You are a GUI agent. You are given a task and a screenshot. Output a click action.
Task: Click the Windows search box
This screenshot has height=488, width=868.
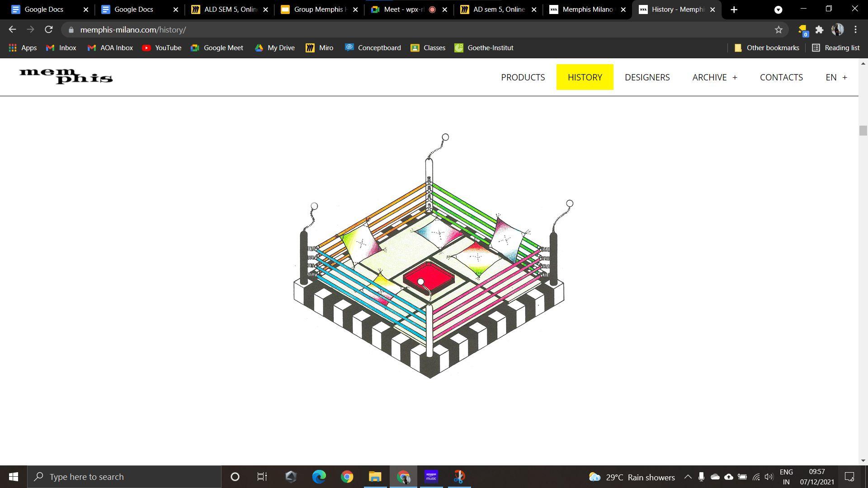[x=124, y=477]
